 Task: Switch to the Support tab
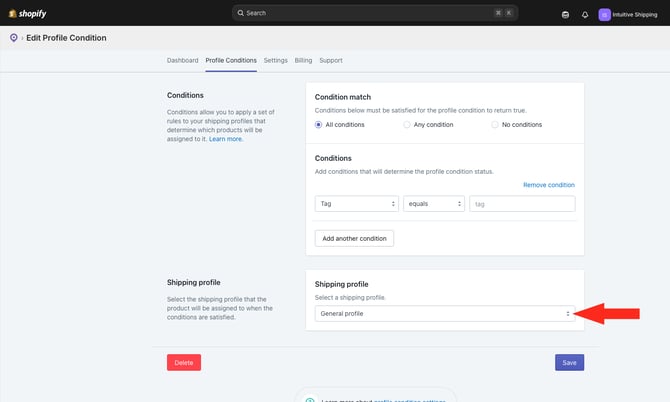(331, 60)
